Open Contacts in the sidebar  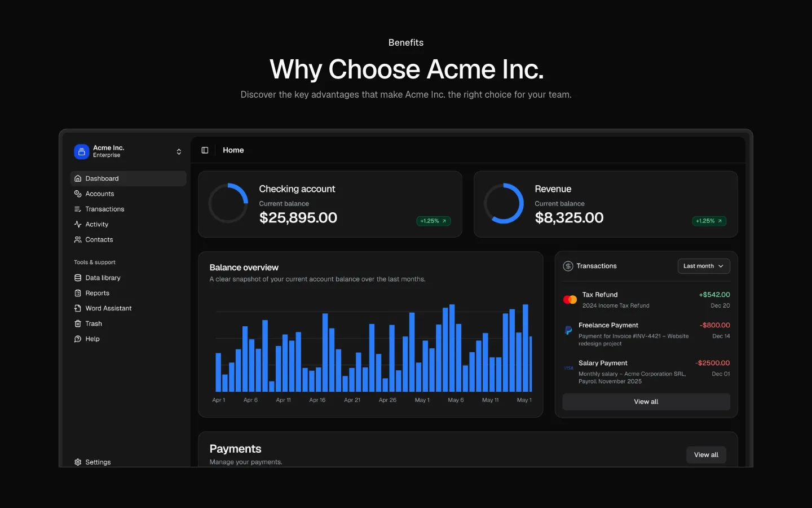point(128,239)
